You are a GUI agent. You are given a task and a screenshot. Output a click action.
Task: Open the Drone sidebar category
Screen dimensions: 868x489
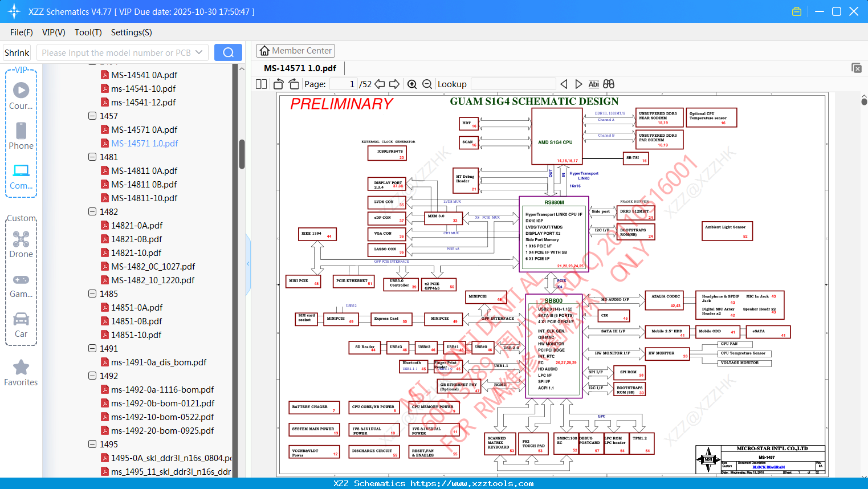pyautogui.click(x=21, y=244)
